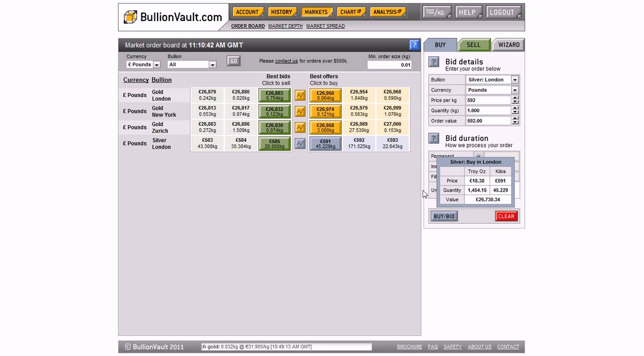Increase the Order value stepper

point(515,119)
